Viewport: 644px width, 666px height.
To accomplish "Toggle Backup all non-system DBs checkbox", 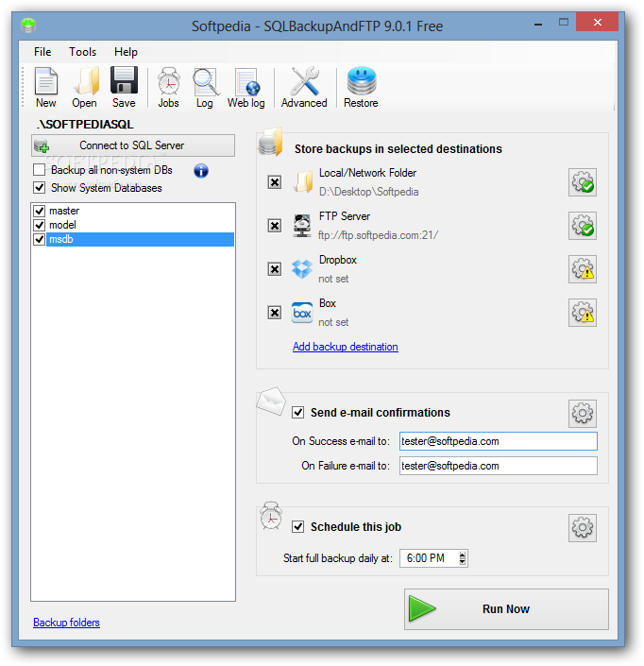I will tap(39, 170).
